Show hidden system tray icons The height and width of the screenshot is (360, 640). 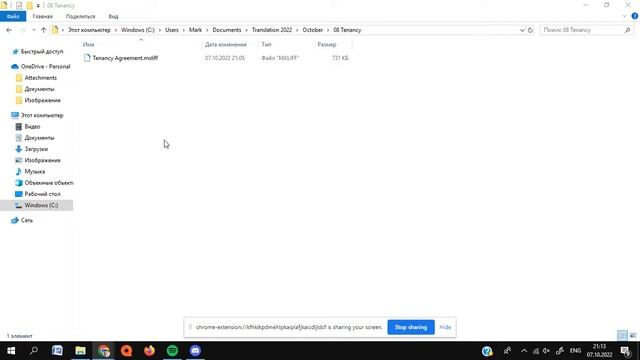(x=524, y=351)
